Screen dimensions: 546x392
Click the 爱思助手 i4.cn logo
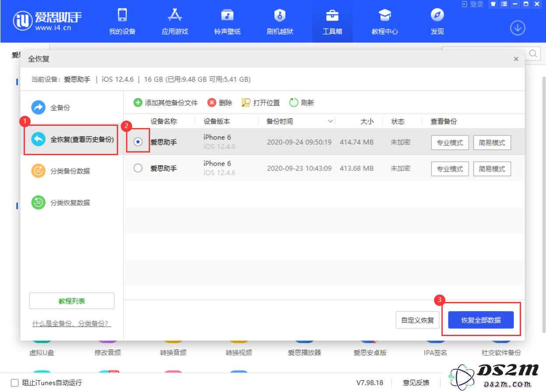(47, 21)
